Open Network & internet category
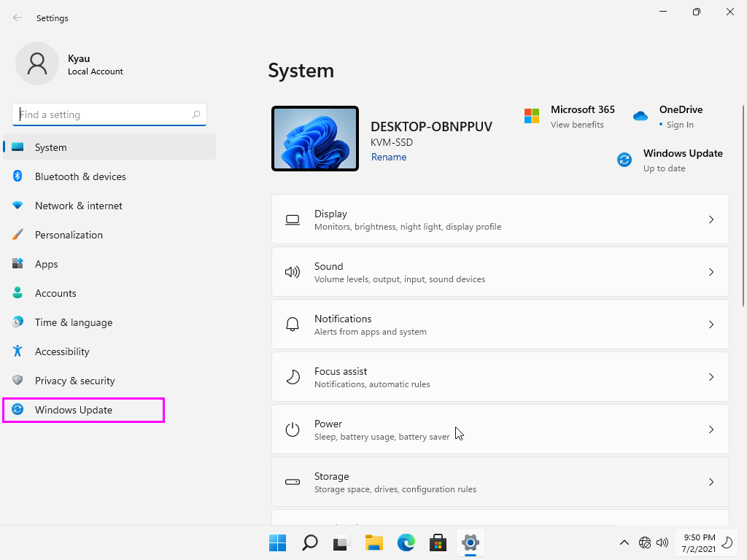 (x=109, y=205)
